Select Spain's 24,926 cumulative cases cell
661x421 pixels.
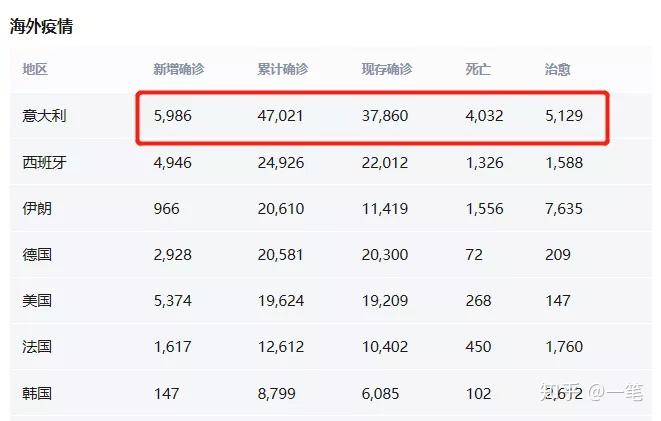[x=280, y=162]
